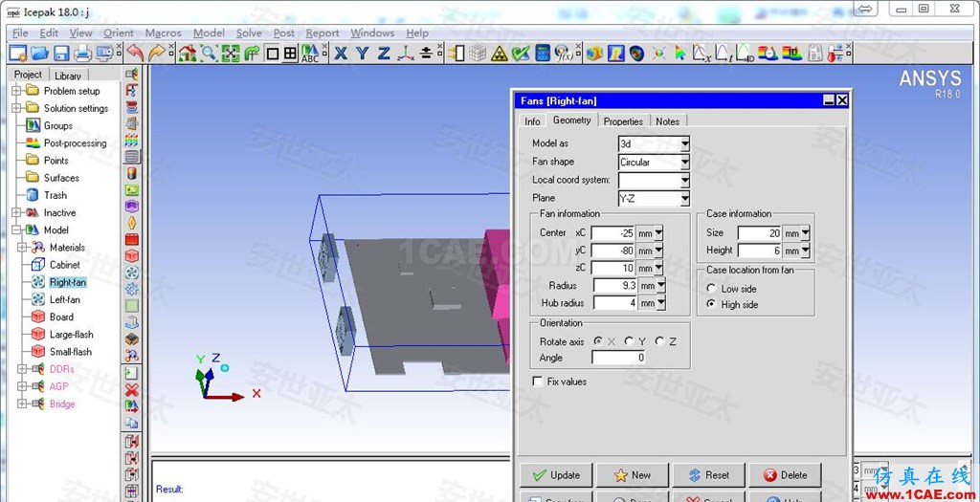Open the Local coord system dropdown
The image size is (980, 502).
(x=685, y=181)
